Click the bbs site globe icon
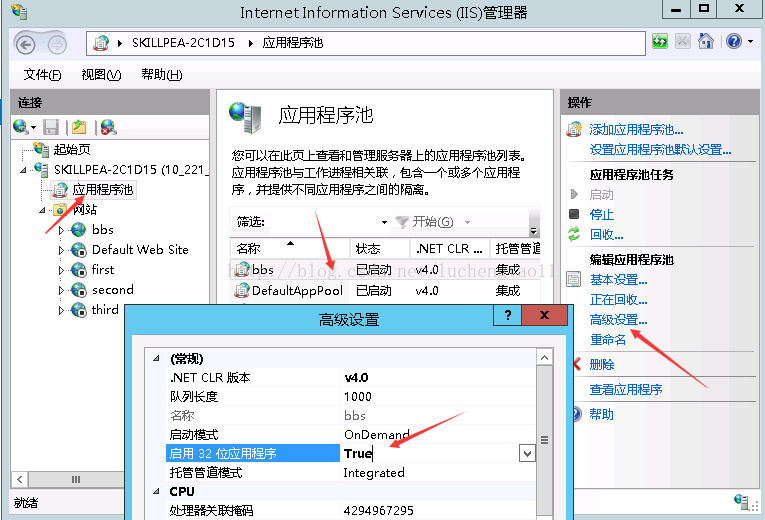 (79, 230)
